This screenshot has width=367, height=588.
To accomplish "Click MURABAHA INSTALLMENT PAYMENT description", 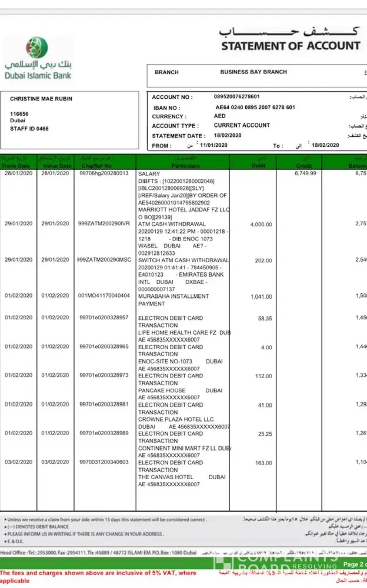I will click(174, 300).
